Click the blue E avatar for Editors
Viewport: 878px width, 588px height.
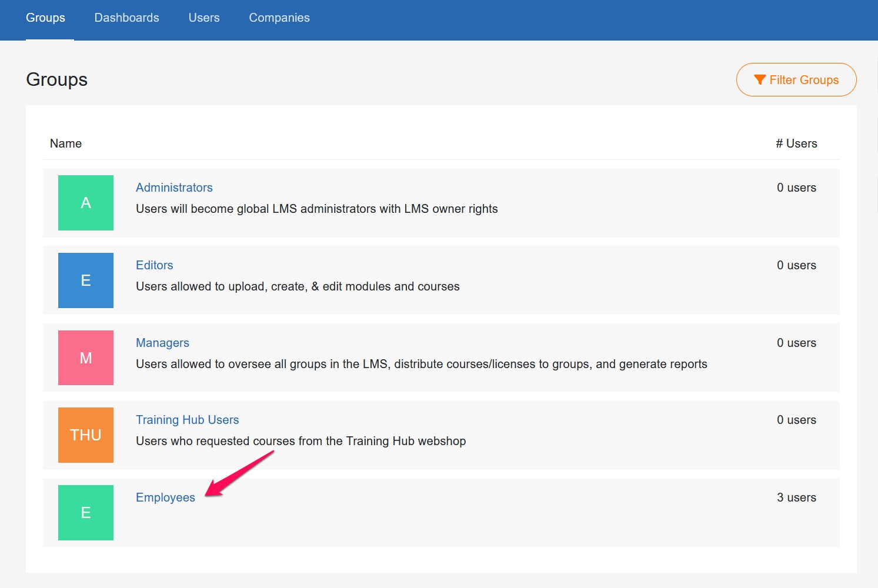tap(86, 280)
